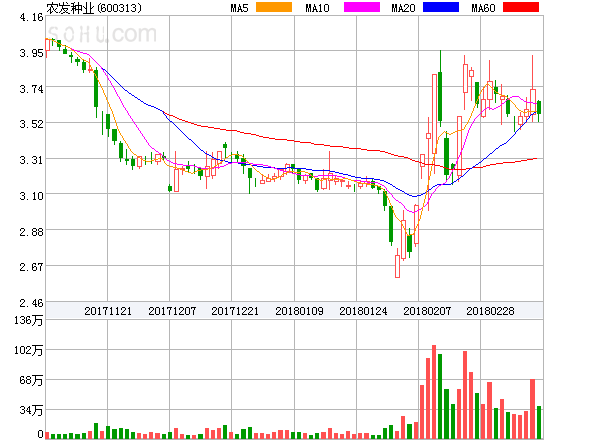Select the stock title 农发种业 (600313)
The image size is (600, 440).
(x=94, y=8)
